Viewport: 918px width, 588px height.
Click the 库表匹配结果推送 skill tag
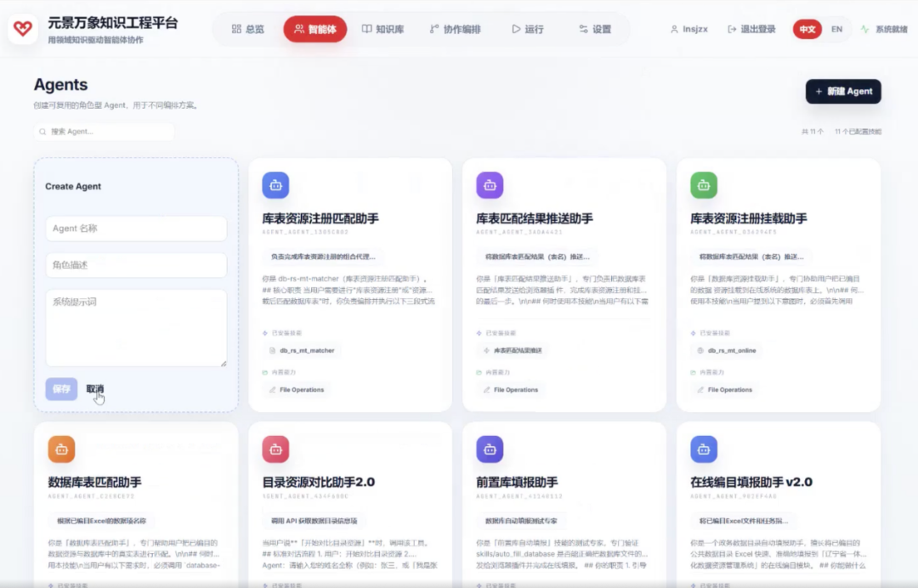(513, 350)
